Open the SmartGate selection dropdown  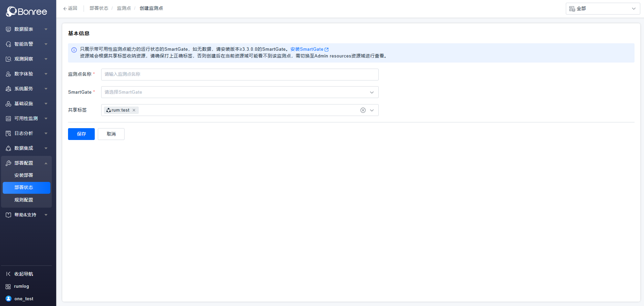point(240,92)
